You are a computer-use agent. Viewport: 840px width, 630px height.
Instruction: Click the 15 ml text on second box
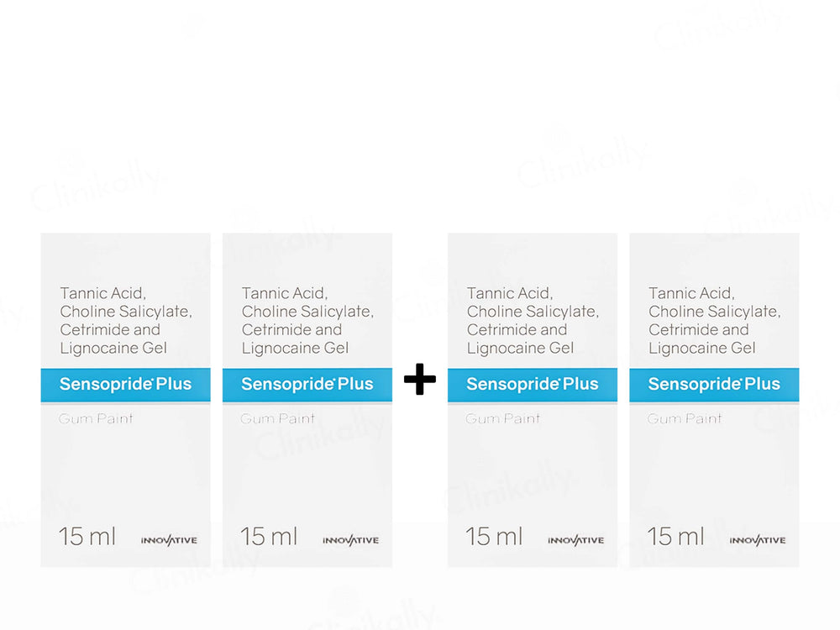(269, 537)
